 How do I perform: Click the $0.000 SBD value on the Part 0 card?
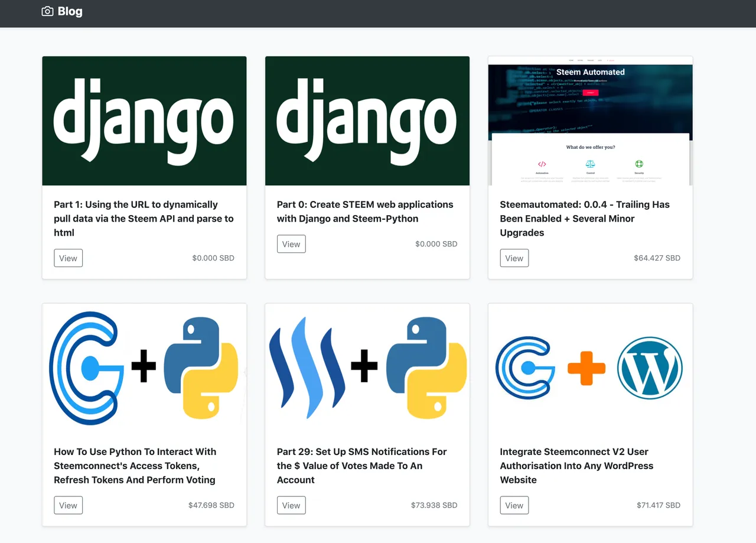pos(436,244)
